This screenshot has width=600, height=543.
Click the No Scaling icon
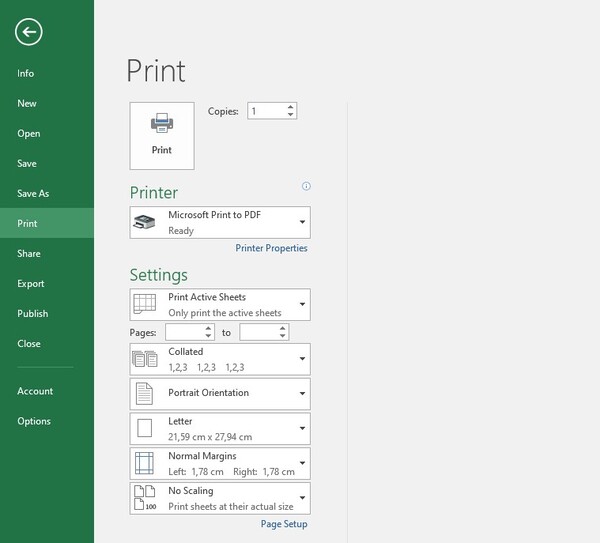tap(145, 498)
